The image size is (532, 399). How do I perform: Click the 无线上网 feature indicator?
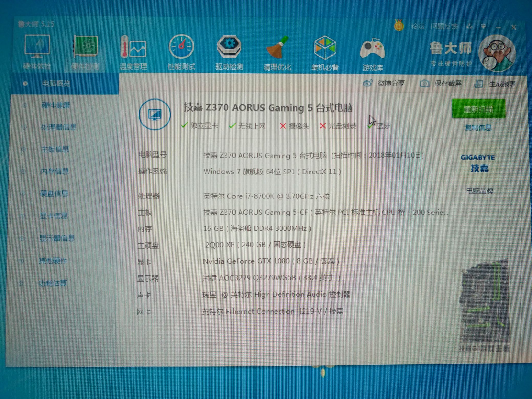[248, 126]
